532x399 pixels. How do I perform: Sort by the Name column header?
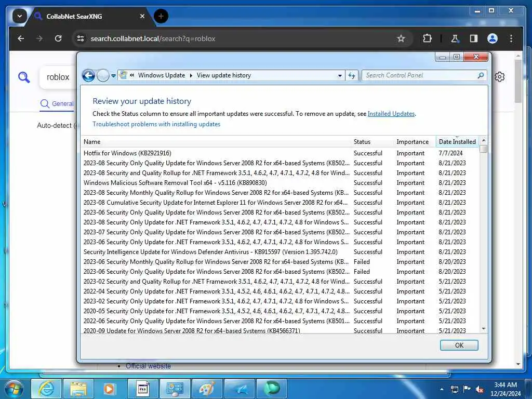(217, 142)
